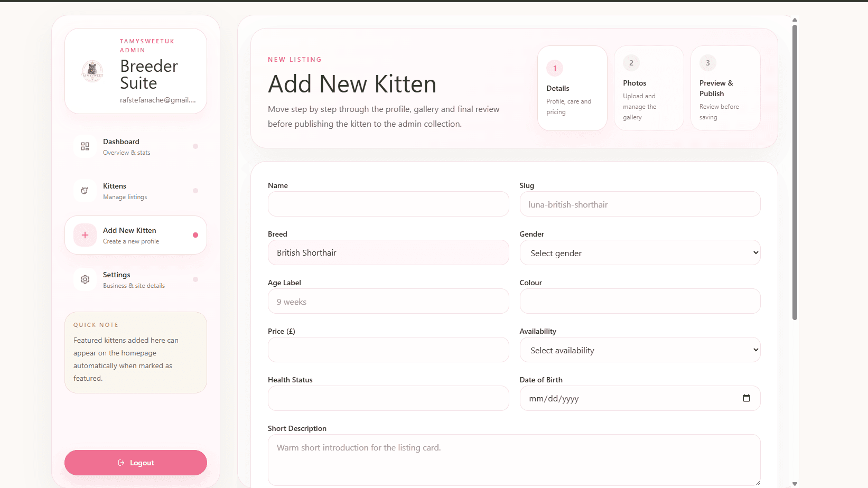Select Add New Kitten menu item
This screenshot has height=488, width=868.
pos(136,235)
